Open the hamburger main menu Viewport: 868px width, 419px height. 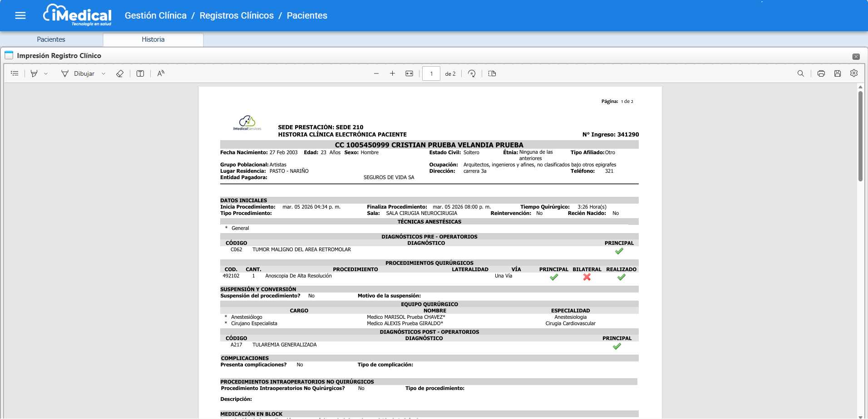pos(20,16)
